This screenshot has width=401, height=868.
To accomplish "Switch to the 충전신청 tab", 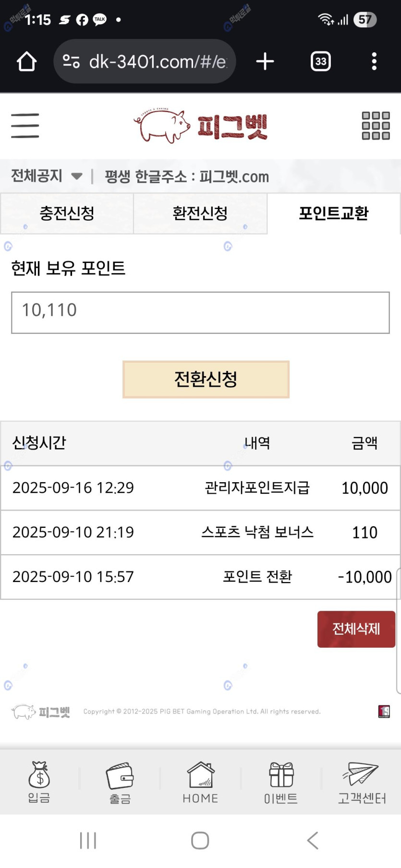I will 67,214.
